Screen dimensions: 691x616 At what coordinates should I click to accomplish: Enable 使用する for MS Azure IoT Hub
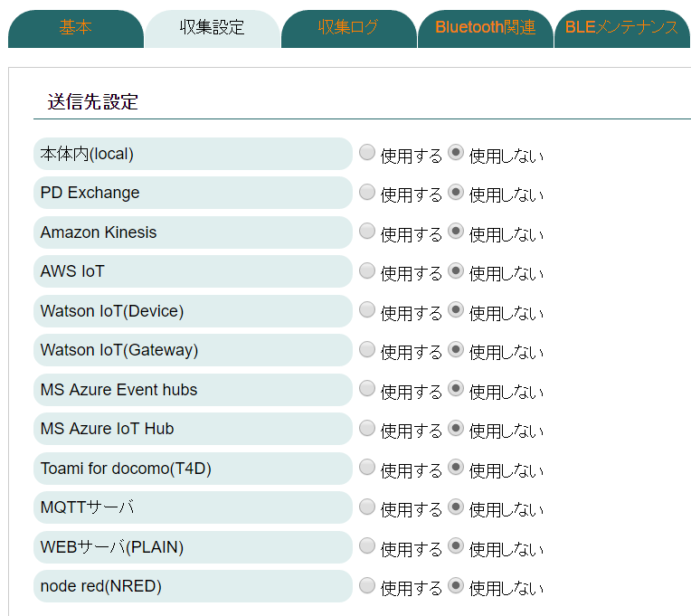(367, 428)
